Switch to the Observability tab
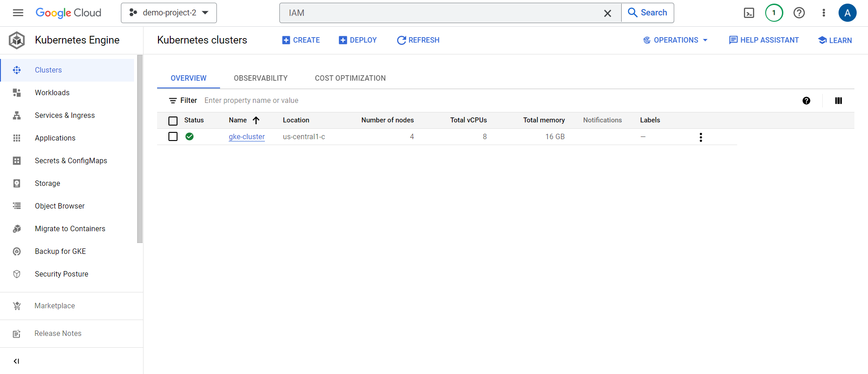Viewport: 868px width, 374px height. pos(260,78)
